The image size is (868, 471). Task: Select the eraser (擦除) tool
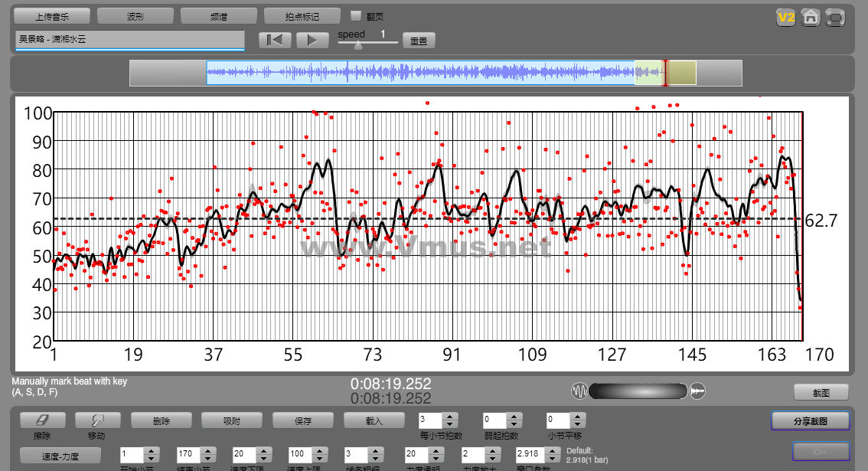[x=42, y=420]
